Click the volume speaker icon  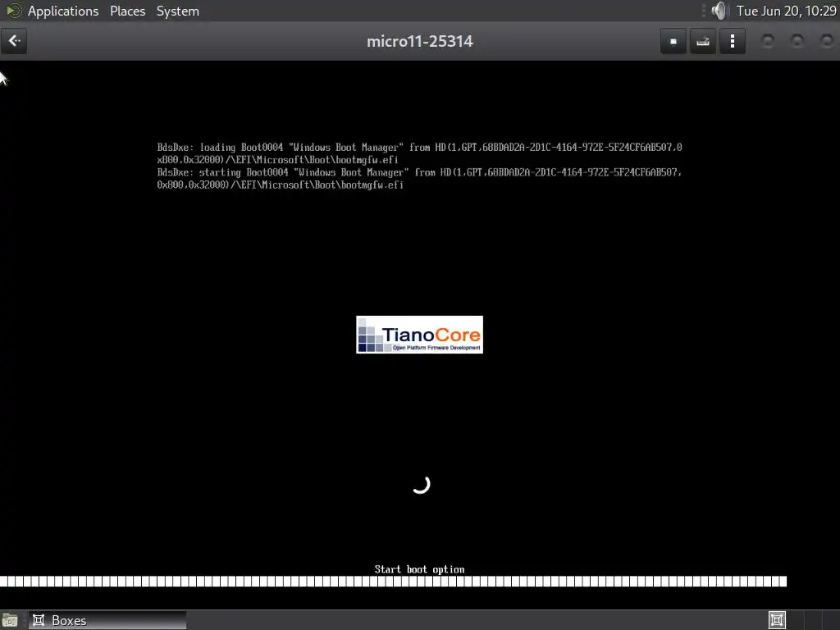click(719, 11)
